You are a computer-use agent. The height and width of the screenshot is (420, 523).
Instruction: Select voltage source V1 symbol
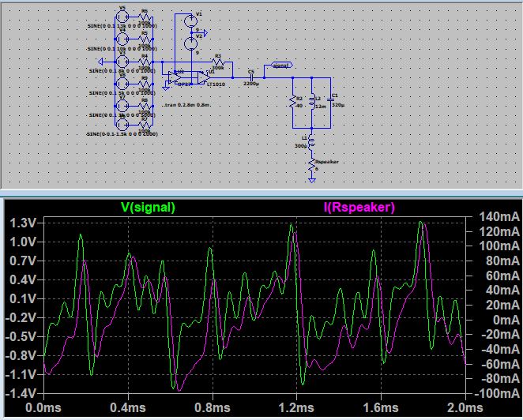point(190,21)
